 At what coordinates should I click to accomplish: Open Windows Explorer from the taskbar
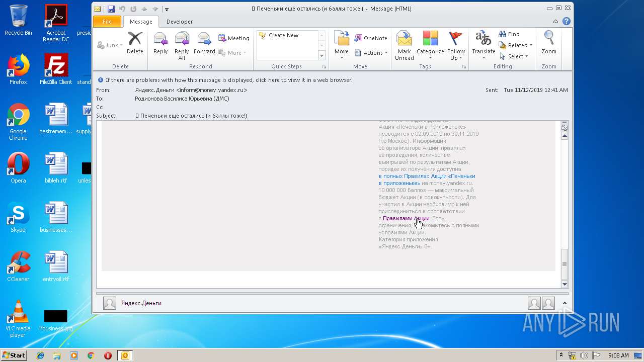[x=57, y=355]
